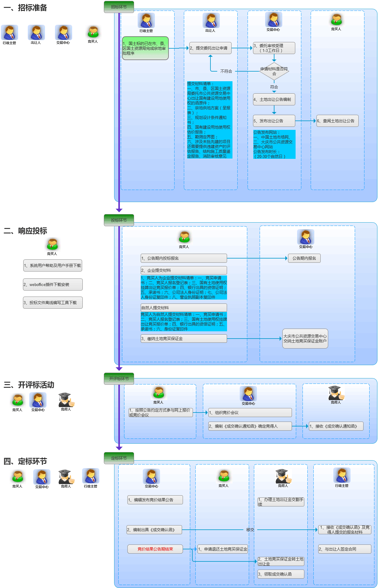378x588 pixels.
Task: Click the 行政主管 icon inside 定标环节 panel
Action: (342, 475)
